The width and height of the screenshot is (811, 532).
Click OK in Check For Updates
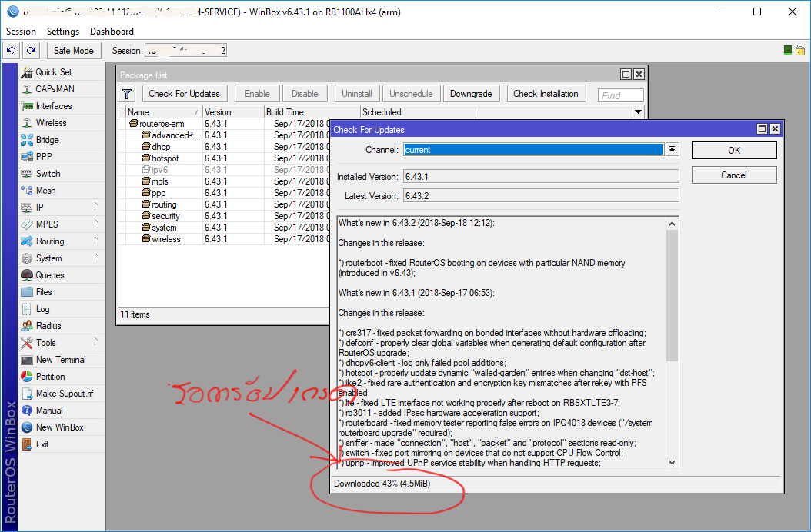tap(734, 151)
